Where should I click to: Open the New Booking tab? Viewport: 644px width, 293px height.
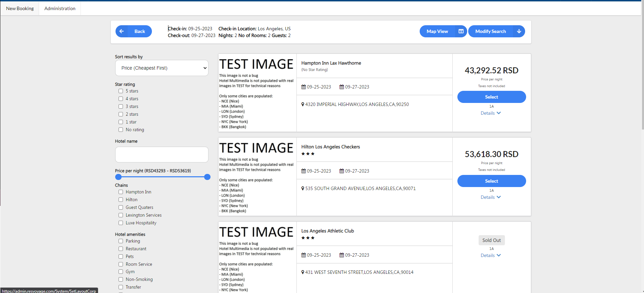pos(20,8)
